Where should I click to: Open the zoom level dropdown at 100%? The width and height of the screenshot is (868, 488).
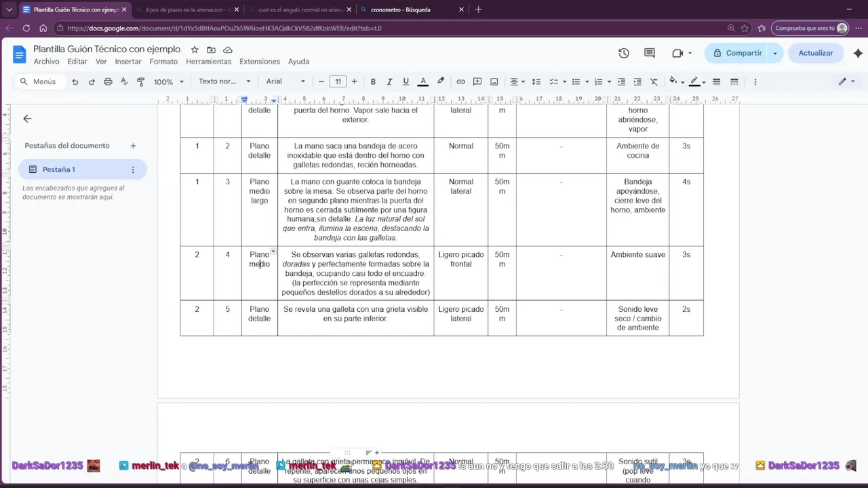pos(168,81)
